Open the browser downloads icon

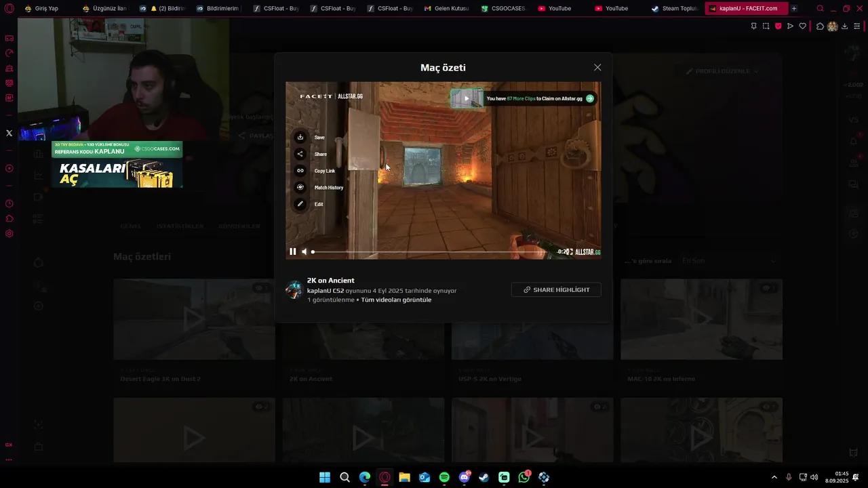click(x=844, y=26)
